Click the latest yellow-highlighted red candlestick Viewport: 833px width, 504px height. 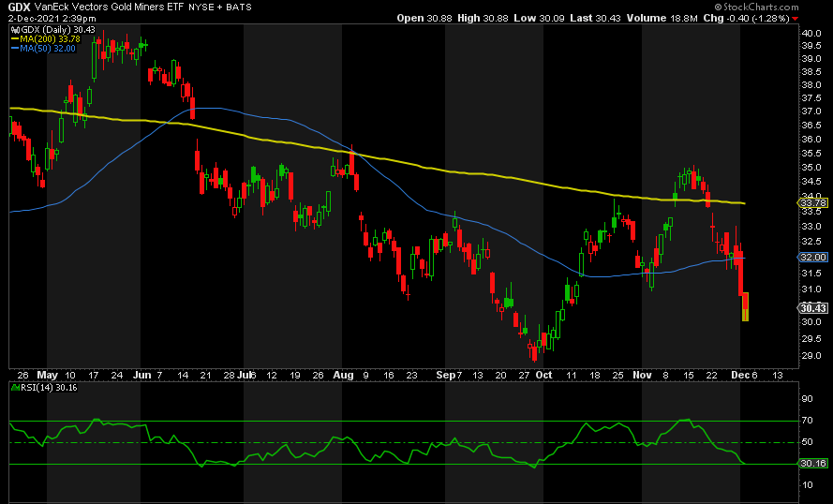point(745,306)
